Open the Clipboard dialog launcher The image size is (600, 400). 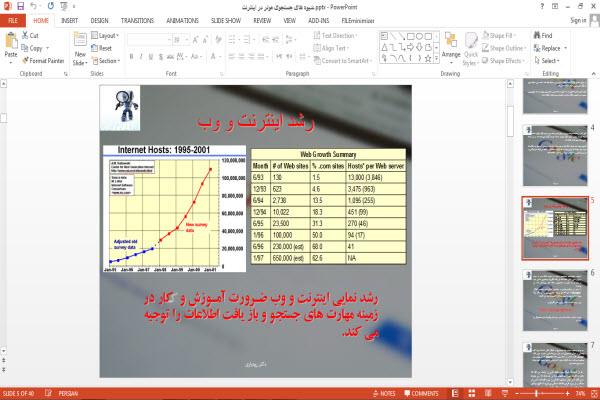[x=66, y=73]
